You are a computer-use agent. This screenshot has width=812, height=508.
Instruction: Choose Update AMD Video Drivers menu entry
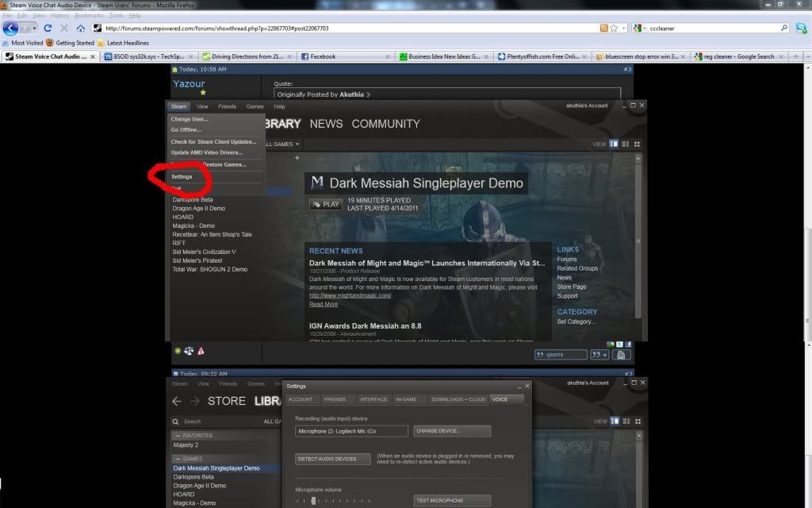click(207, 152)
